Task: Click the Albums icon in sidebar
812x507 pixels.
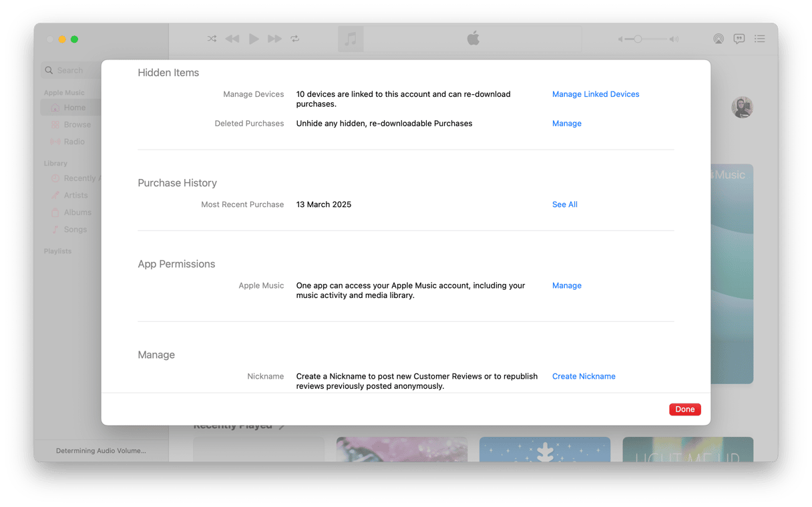Action: [55, 212]
